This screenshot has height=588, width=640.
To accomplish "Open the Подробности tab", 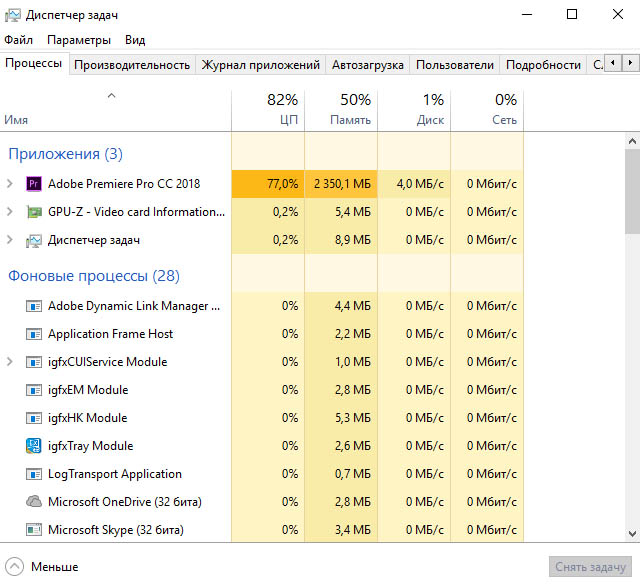I will tap(543, 65).
